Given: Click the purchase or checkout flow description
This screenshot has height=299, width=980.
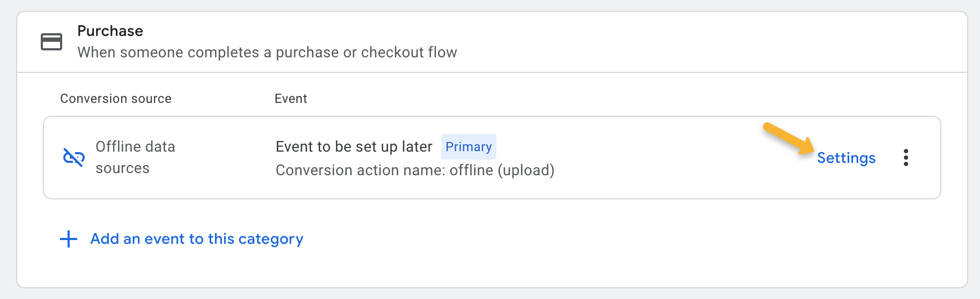Looking at the screenshot, I should (267, 53).
